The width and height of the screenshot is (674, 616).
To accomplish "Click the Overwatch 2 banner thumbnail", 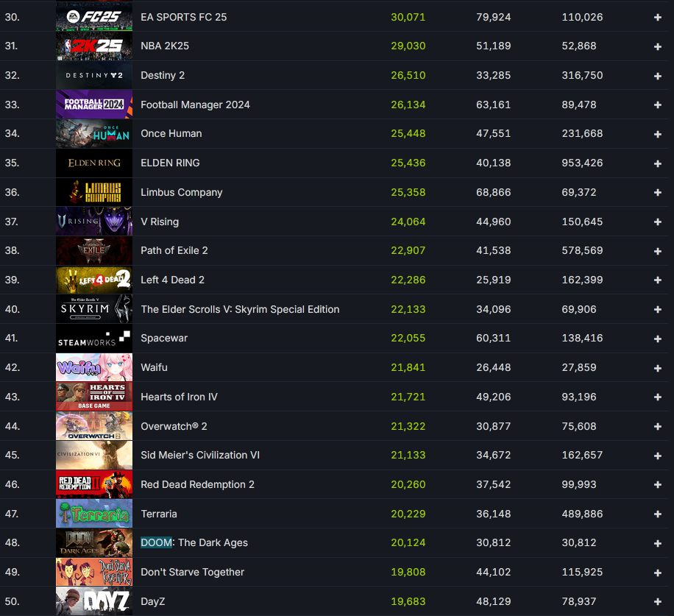I will pos(94,426).
